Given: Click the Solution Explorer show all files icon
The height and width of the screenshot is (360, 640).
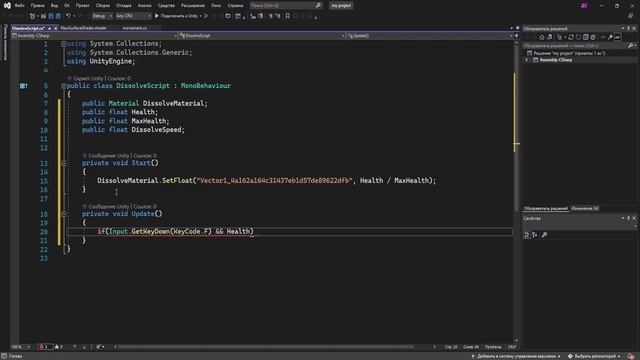Looking at the screenshot, I should coord(593,37).
